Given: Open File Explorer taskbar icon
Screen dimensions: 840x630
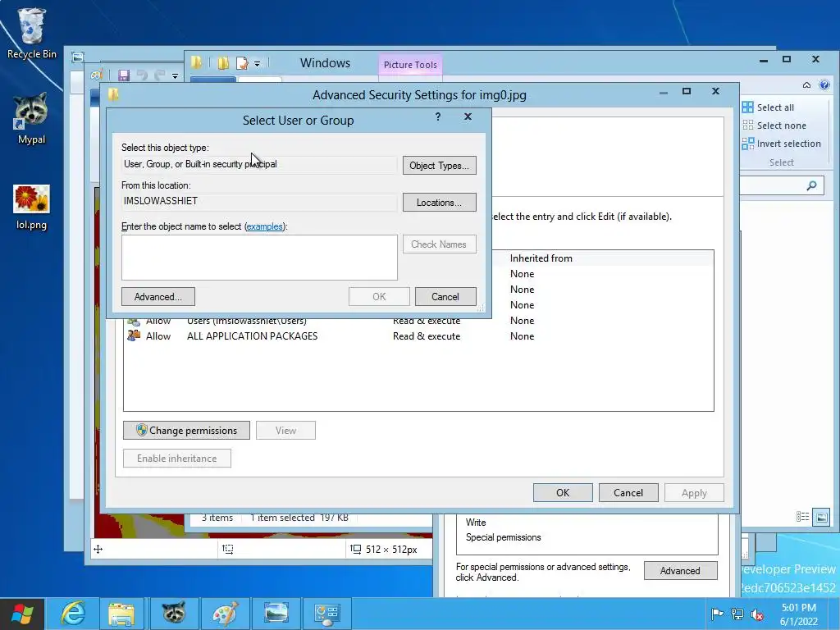Looking at the screenshot, I should coord(121,614).
